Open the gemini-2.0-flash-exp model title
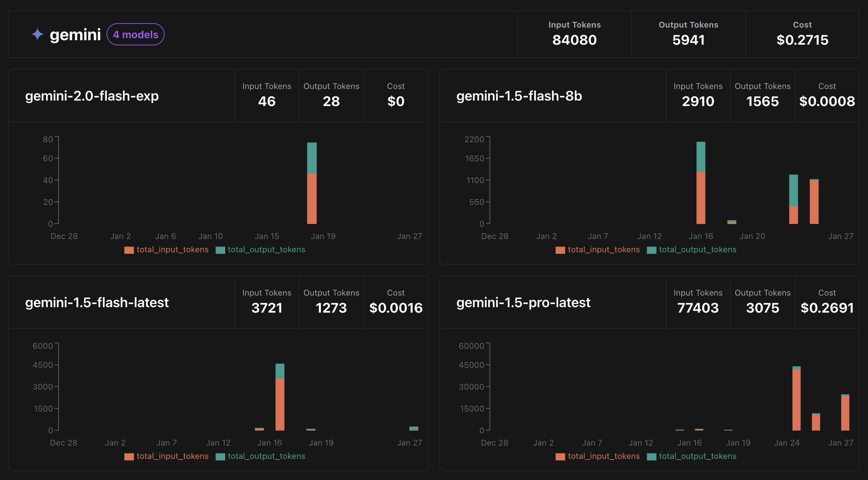The height and width of the screenshot is (480, 868). click(x=92, y=96)
